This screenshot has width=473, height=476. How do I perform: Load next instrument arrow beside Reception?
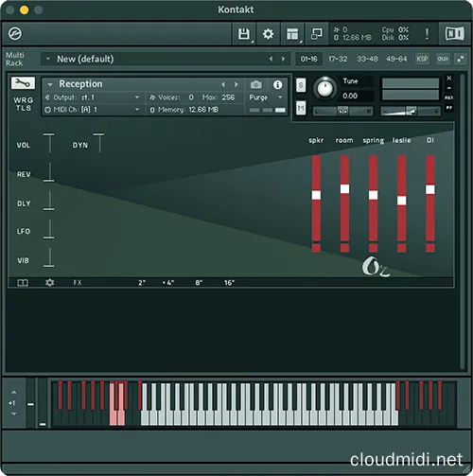coord(236,84)
